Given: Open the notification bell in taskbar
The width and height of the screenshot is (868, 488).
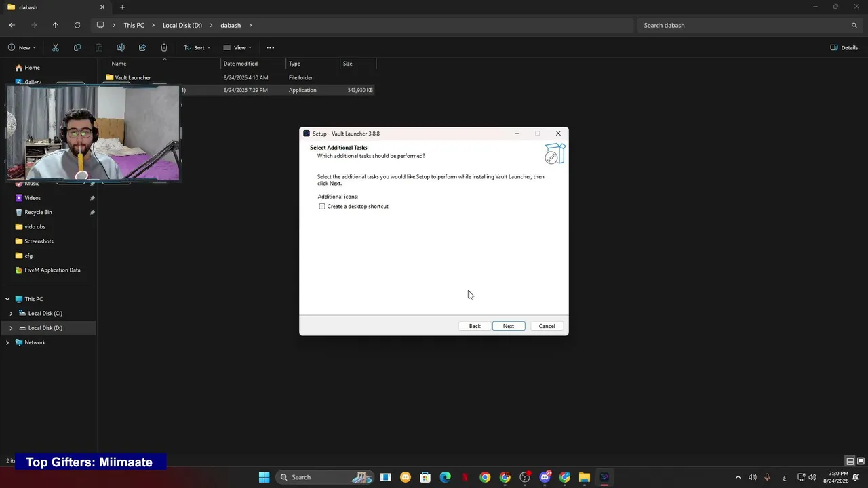Looking at the screenshot, I should tap(856, 477).
